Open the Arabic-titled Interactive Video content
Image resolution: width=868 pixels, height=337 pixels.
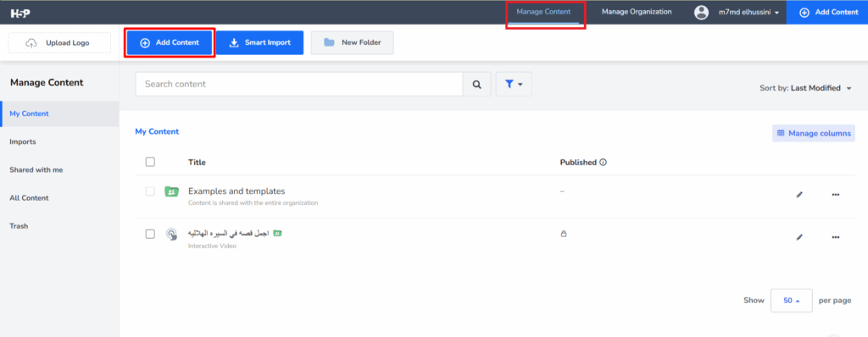click(x=229, y=234)
